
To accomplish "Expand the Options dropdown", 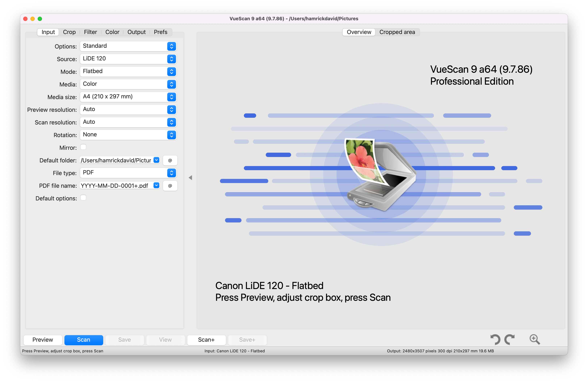I will tap(171, 45).
